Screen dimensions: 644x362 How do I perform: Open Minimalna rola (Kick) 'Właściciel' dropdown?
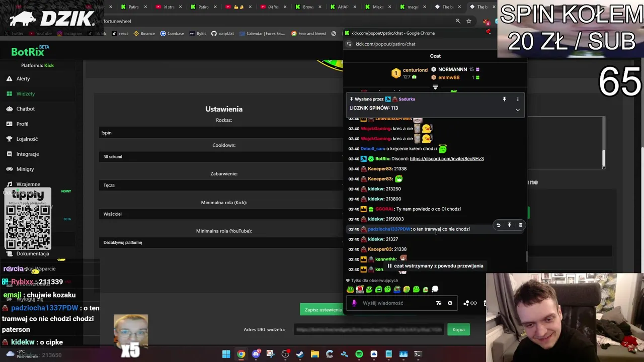click(x=221, y=214)
